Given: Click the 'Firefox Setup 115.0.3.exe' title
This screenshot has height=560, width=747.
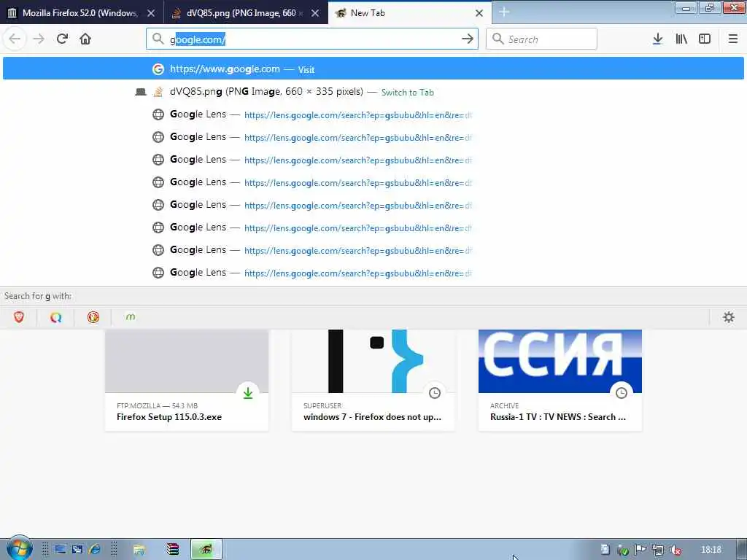Looking at the screenshot, I should (169, 416).
